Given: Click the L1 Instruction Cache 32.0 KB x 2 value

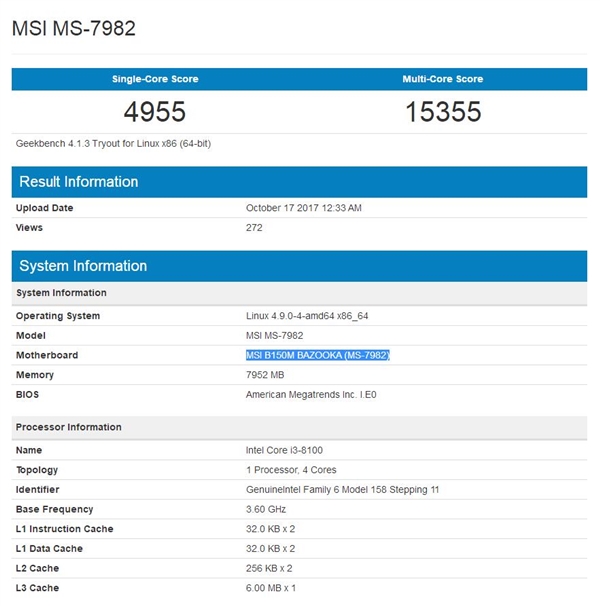Looking at the screenshot, I should (270, 529).
